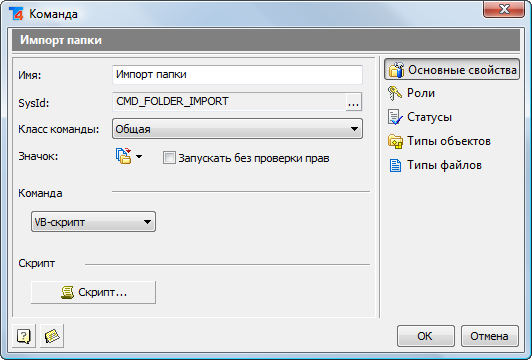Click the command's Значок icon picker image
Screen dimensions: 532x360
click(x=124, y=156)
